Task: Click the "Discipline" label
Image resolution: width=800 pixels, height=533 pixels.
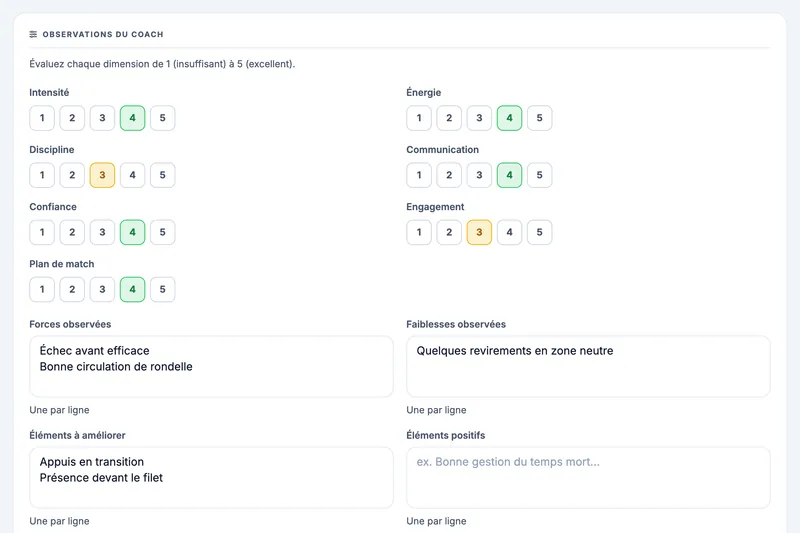Action: pos(52,150)
